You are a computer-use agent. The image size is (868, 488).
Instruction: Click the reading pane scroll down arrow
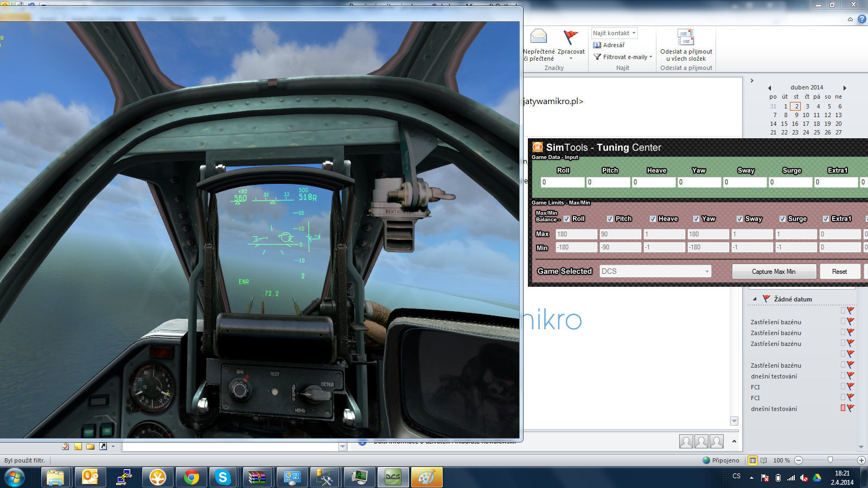point(735,421)
